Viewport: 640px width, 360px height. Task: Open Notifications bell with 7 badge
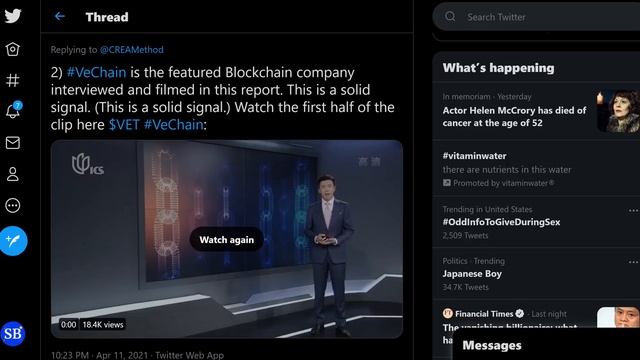point(13,110)
